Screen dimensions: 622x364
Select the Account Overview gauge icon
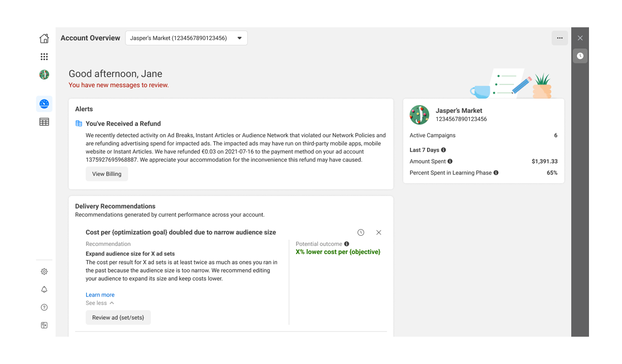(x=44, y=104)
